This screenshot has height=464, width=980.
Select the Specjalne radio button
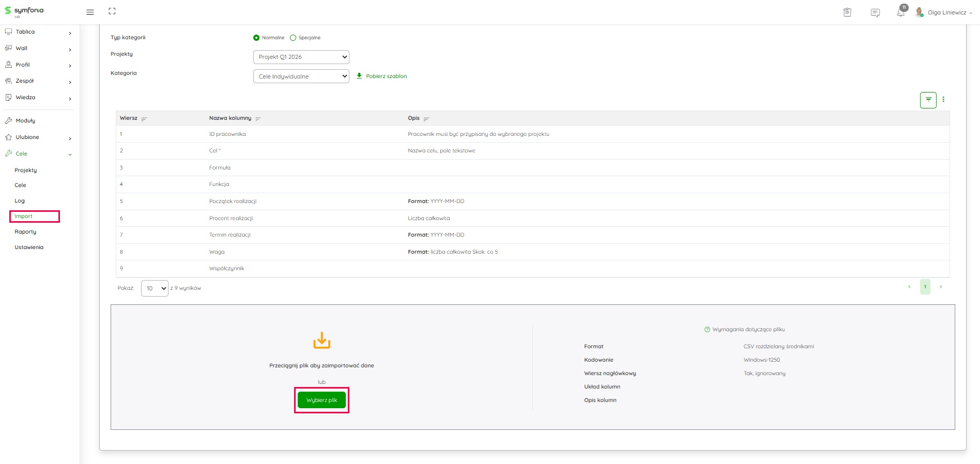pos(293,38)
